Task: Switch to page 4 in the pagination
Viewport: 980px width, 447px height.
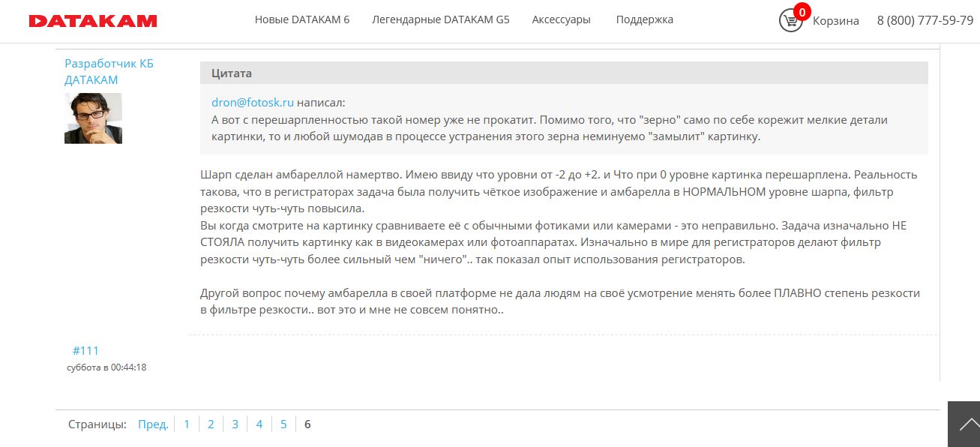Action: (259, 424)
